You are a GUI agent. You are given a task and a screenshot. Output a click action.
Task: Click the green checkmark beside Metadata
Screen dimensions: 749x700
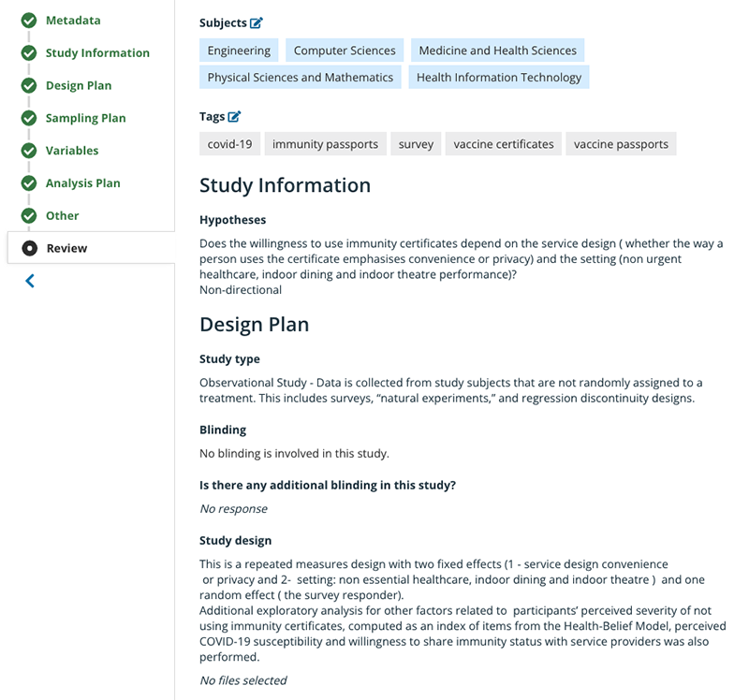[29, 21]
